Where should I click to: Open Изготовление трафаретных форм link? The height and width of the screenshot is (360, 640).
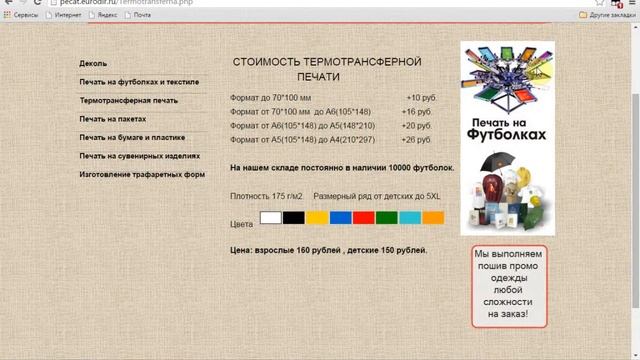(x=142, y=174)
